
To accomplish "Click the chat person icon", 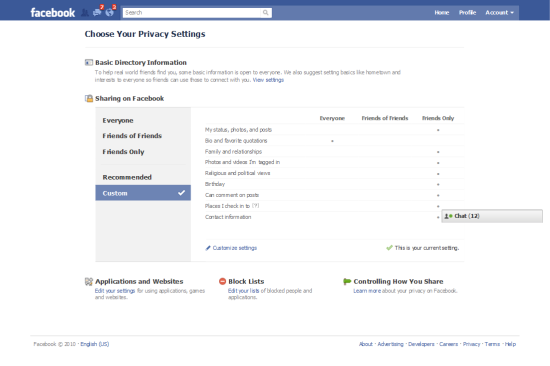I will click(x=448, y=216).
